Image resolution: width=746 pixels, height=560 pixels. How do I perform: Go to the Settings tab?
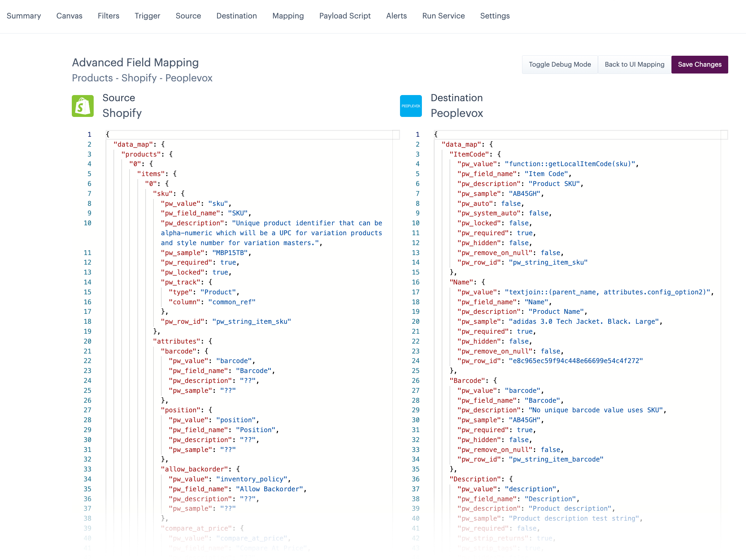click(494, 16)
